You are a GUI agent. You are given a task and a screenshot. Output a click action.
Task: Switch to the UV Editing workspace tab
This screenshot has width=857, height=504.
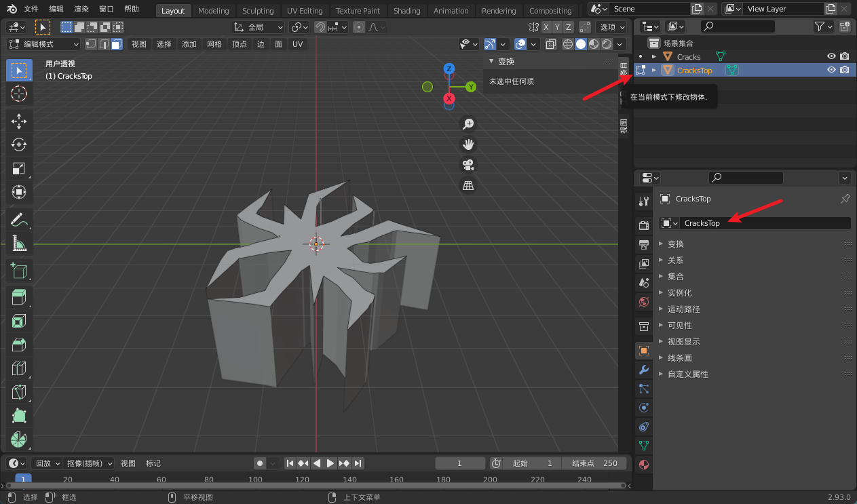point(305,11)
